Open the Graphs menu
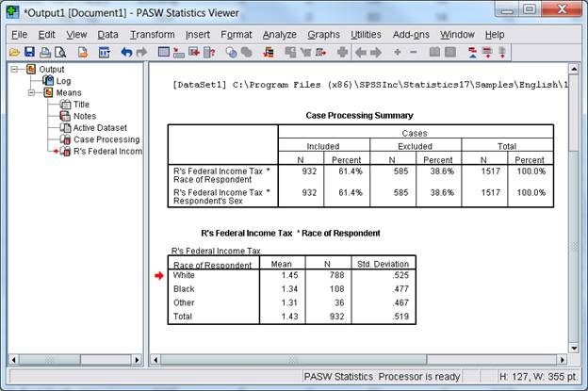Viewport: 588px width, 391px height. tap(323, 35)
